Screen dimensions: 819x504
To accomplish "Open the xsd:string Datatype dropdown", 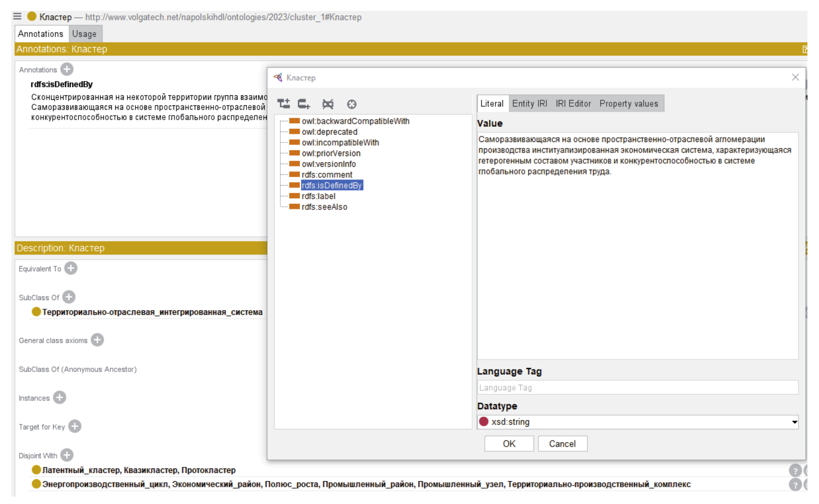I will click(x=794, y=422).
